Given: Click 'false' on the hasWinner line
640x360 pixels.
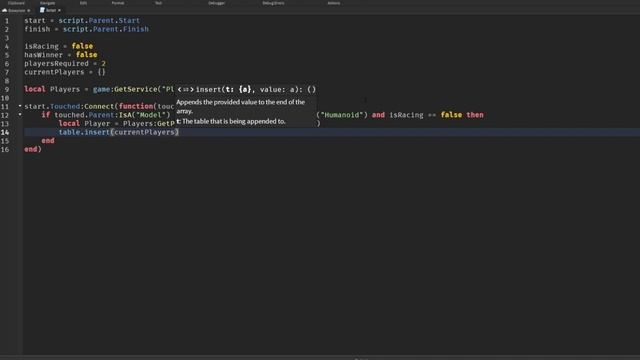Looking at the screenshot, I should pyautogui.click(x=87, y=55).
